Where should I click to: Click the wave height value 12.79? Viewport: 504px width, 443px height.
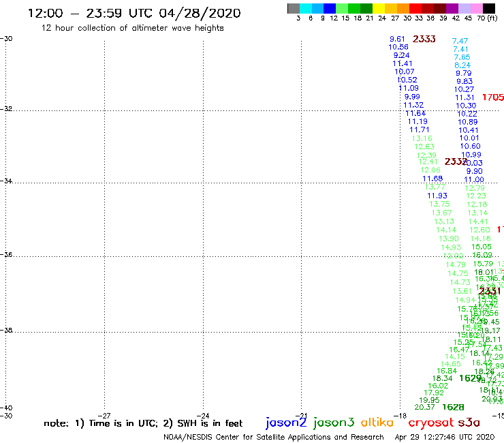coord(475,188)
